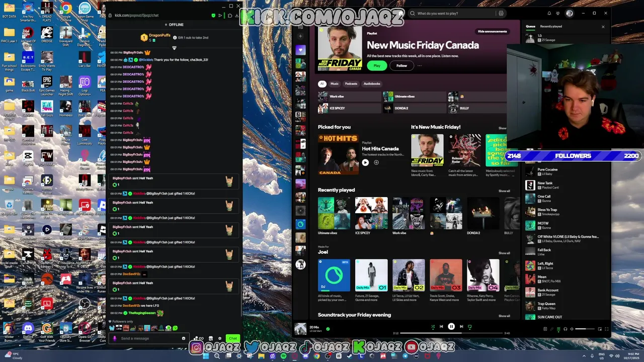Open Daily Mix 03 card
The width and height of the screenshot is (644, 362).
click(x=446, y=281)
